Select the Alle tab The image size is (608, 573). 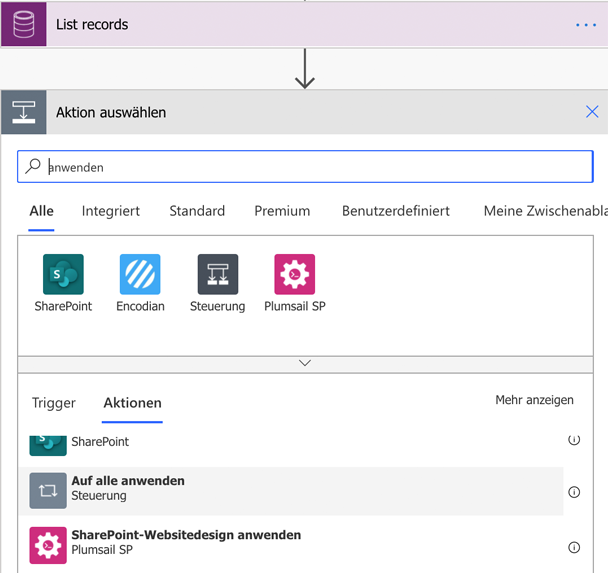tap(41, 211)
